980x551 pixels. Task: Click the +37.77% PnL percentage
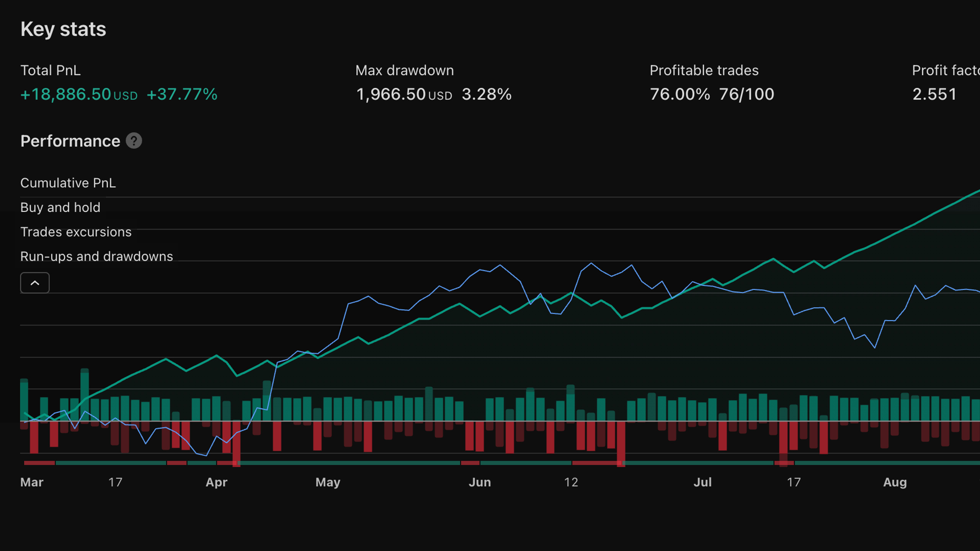tap(182, 94)
